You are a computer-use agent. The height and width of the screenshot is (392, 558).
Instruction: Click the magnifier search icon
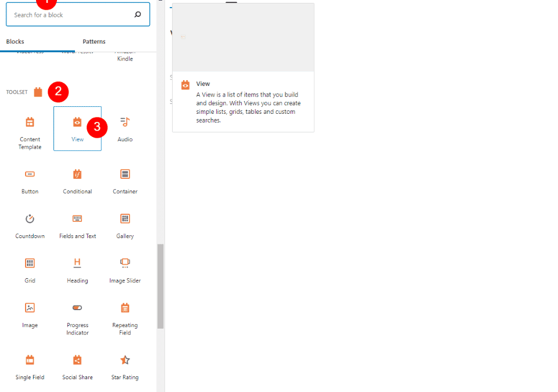click(138, 15)
